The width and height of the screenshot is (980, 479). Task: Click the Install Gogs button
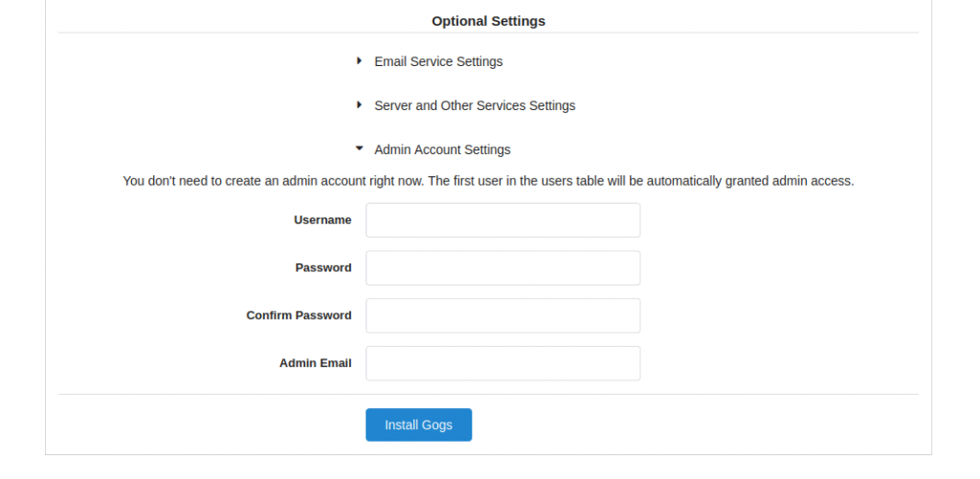419,424
